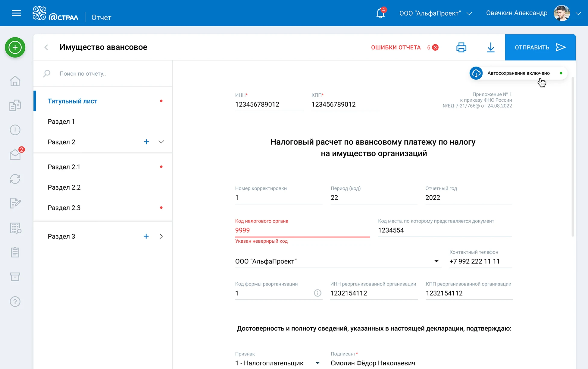Click the Астрал logo

(55, 13)
